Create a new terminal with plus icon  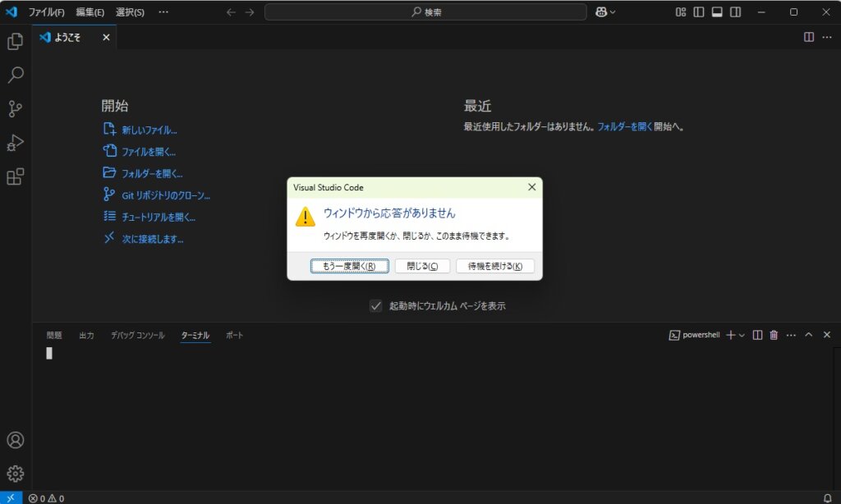point(730,335)
